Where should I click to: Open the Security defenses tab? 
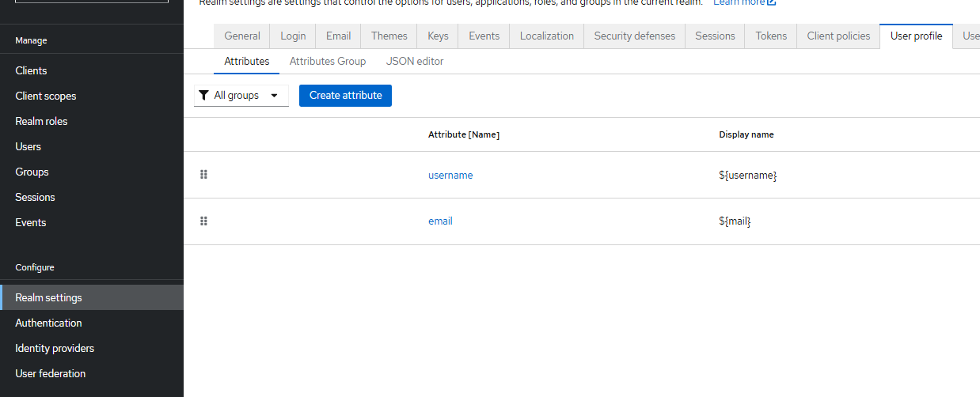(x=635, y=36)
